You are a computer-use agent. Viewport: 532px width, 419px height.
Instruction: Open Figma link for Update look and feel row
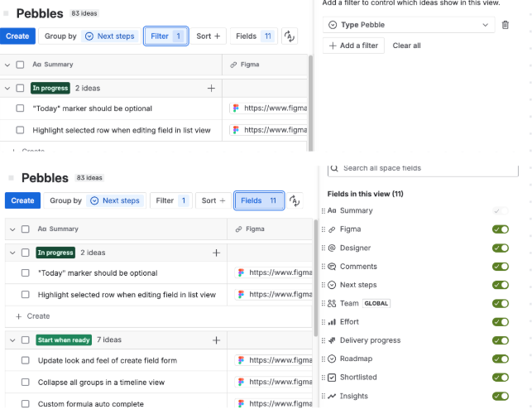tap(274, 360)
